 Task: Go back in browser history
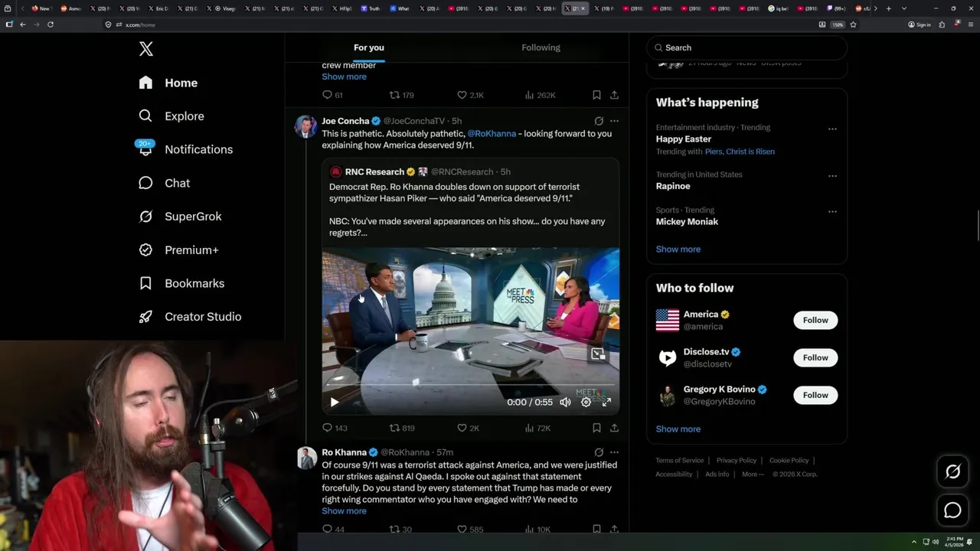pos(23,24)
